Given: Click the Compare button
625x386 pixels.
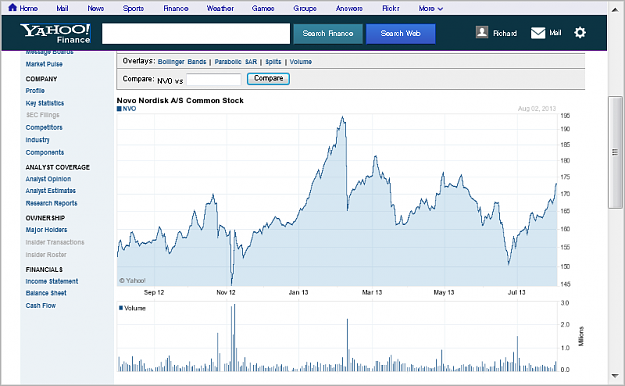Looking at the screenshot, I should pos(268,79).
